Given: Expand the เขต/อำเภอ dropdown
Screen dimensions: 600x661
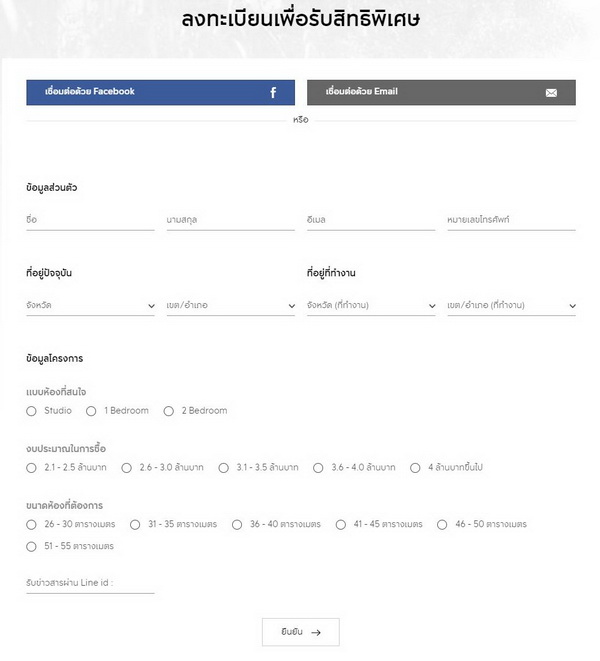Looking at the screenshot, I should click(x=230, y=305).
